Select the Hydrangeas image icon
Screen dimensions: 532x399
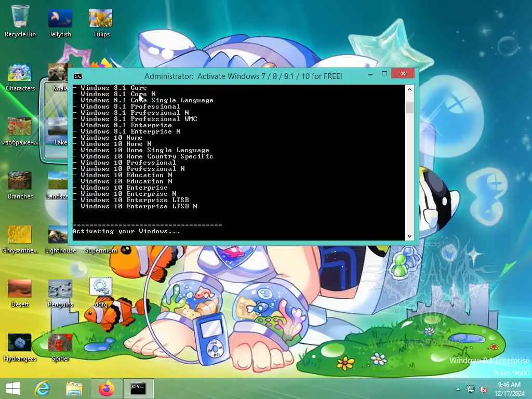20,348
